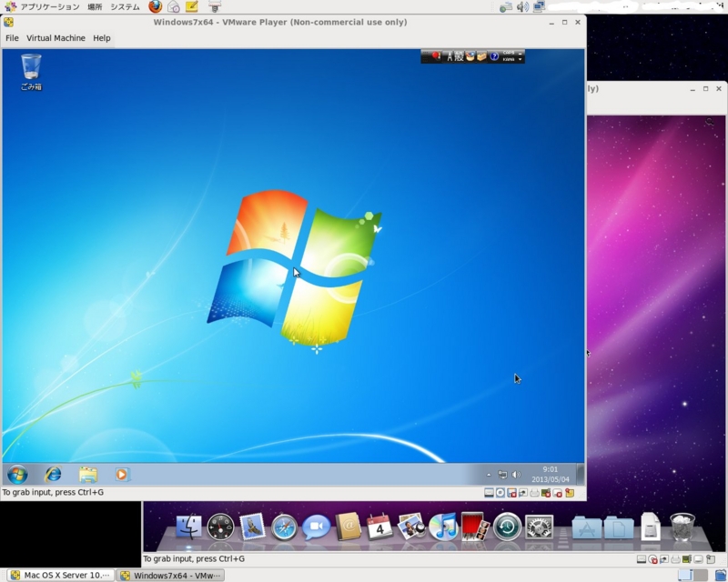The width and height of the screenshot is (728, 582).
Task: Launch Safari from the Mac OS X dock
Action: (x=284, y=527)
